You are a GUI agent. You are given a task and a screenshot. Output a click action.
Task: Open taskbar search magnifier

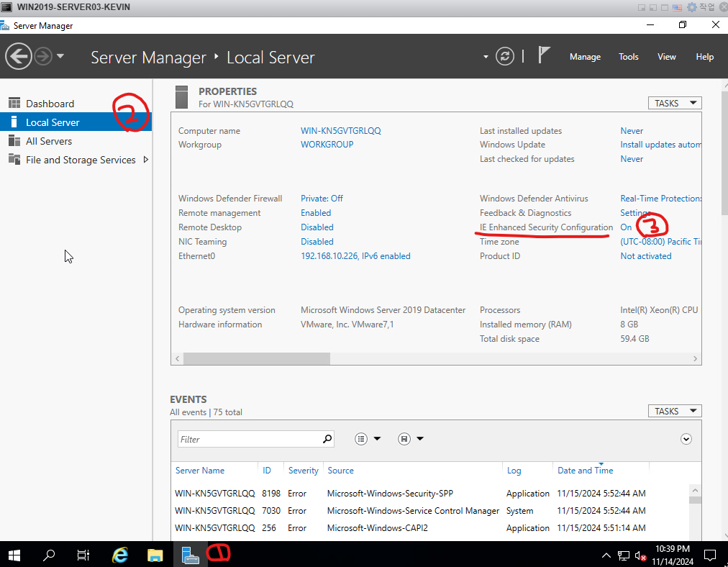(x=49, y=555)
